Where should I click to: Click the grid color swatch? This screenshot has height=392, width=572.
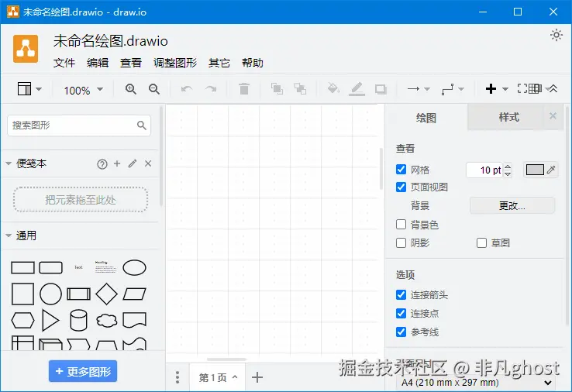click(535, 170)
